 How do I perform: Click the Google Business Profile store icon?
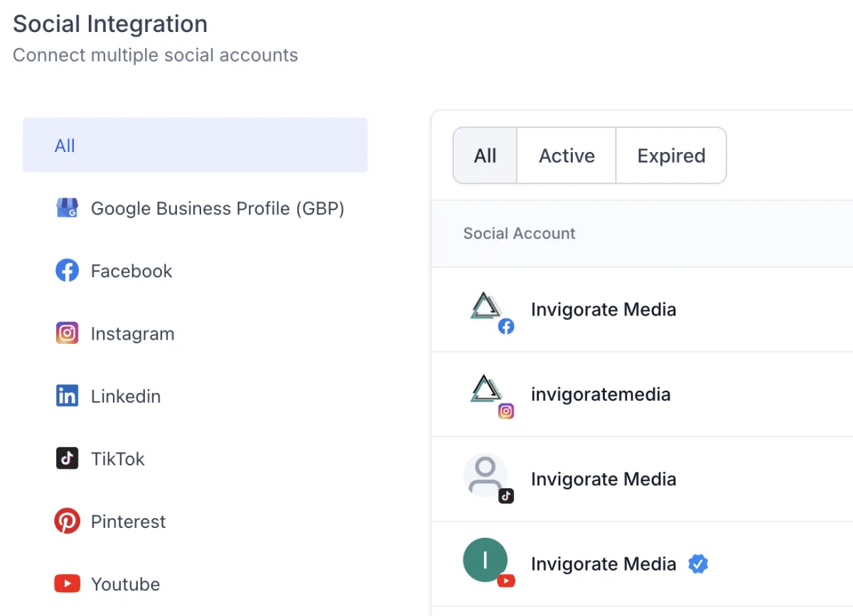coord(67,208)
